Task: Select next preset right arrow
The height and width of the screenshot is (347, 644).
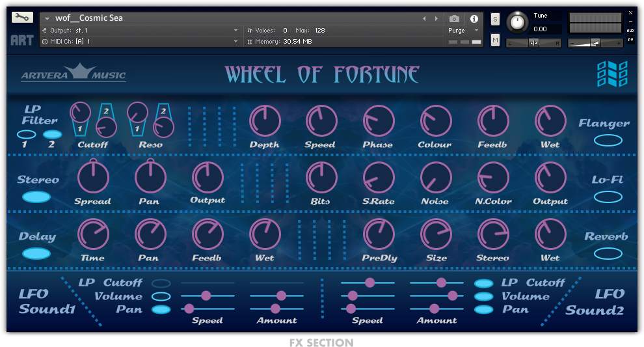Action: coord(436,19)
